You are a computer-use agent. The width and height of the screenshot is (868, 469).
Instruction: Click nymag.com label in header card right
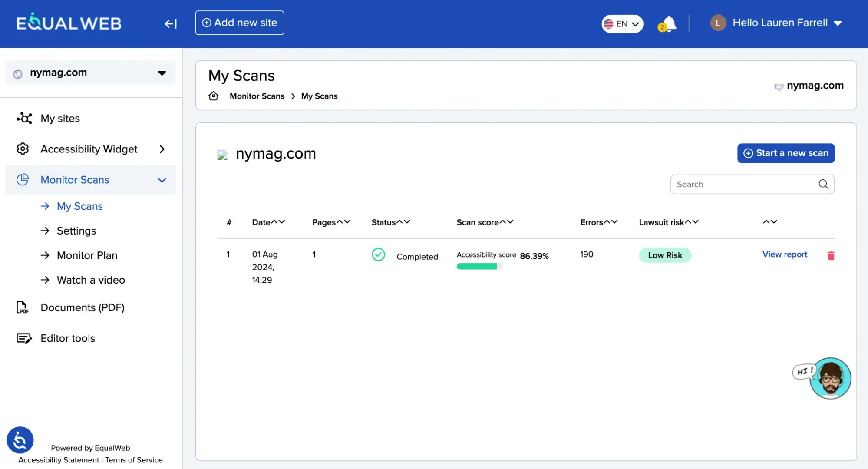point(815,86)
